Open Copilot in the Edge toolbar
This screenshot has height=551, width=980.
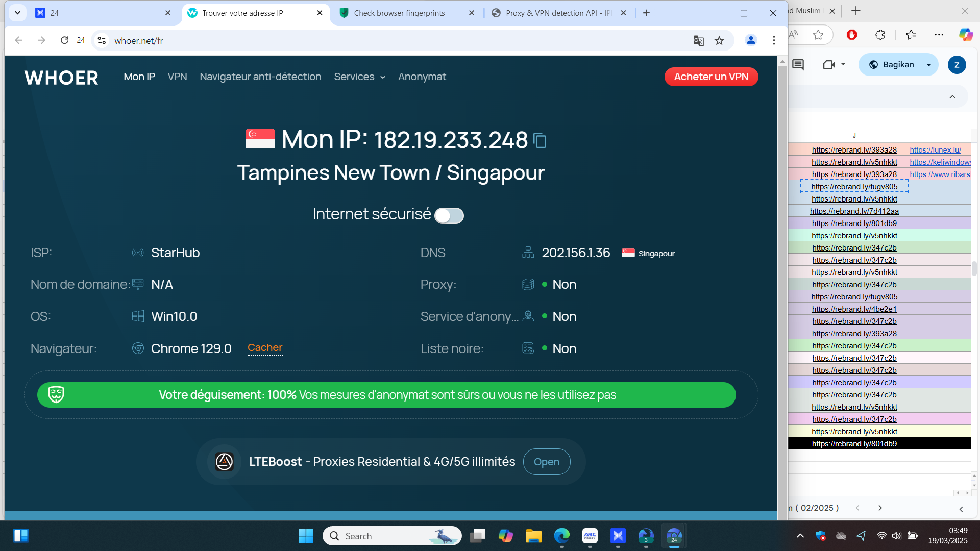click(966, 35)
